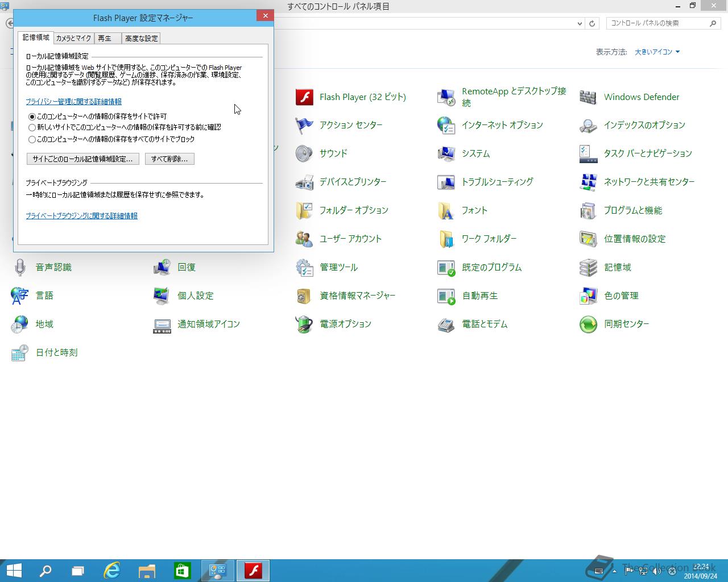This screenshot has height=582, width=728.
Task: Switch to 高度な設定 tab
Action: (x=141, y=38)
